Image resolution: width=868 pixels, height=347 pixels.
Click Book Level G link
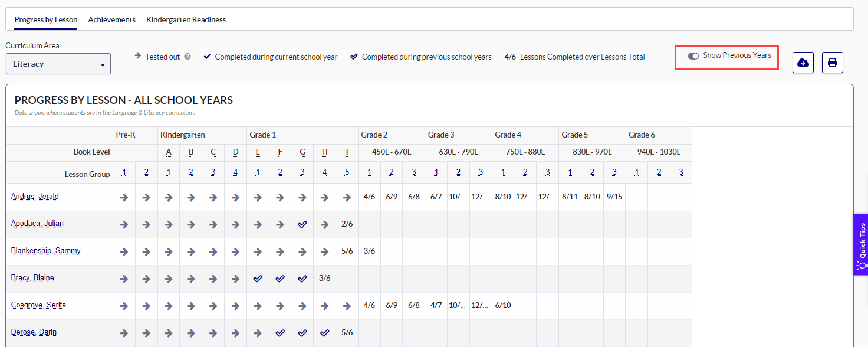[x=303, y=152]
